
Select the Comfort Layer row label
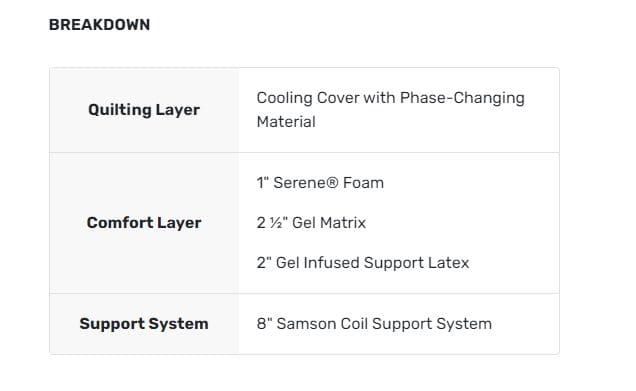144,223
